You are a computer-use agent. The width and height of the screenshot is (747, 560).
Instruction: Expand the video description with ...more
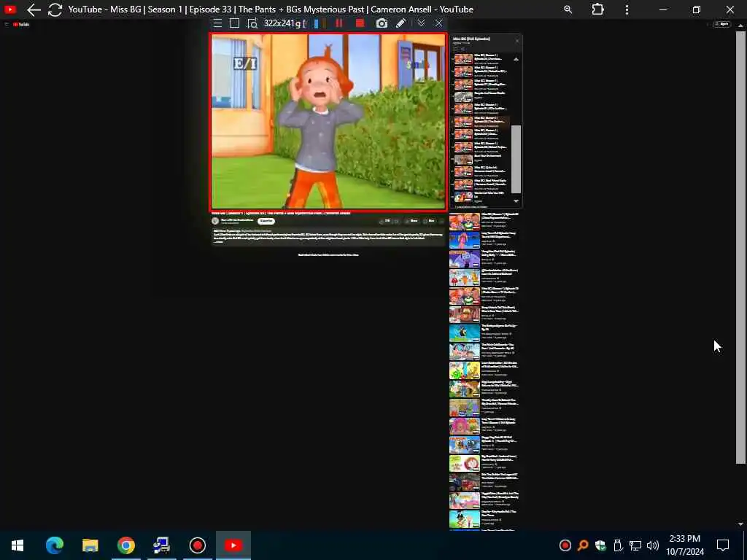pos(218,242)
